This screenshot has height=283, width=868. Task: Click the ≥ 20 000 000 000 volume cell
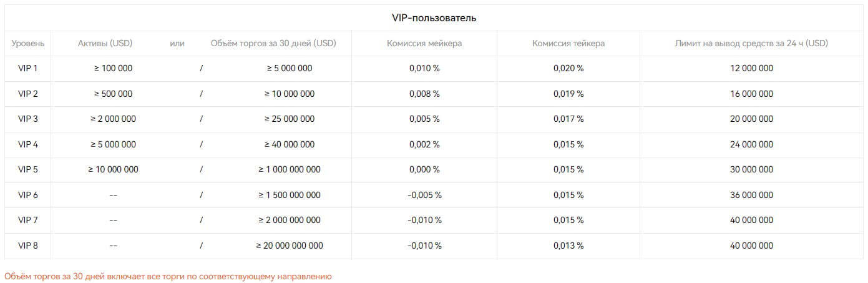tap(290, 246)
